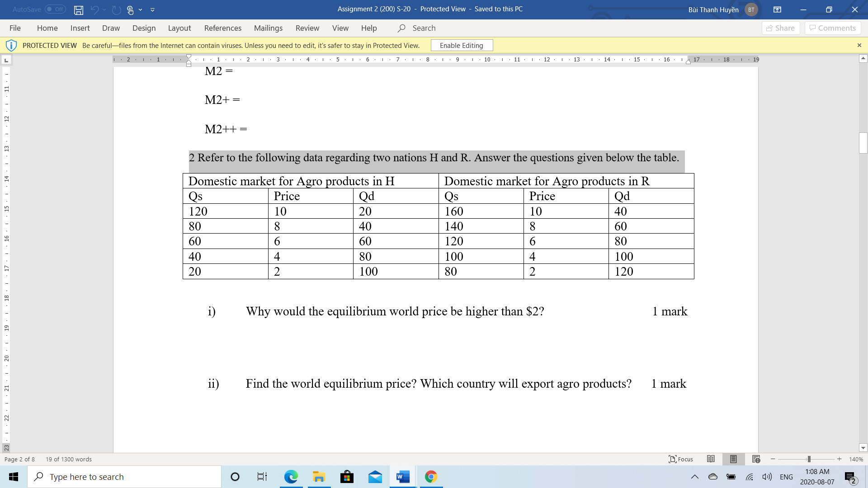Show hidden system tray icons

695,477
